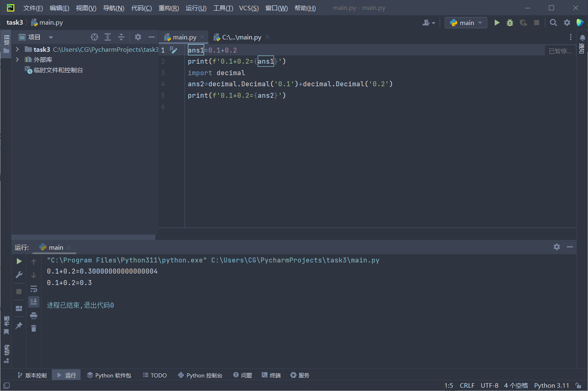Open the editor tabs more-options menu
588x391 pixels.
pos(570,37)
